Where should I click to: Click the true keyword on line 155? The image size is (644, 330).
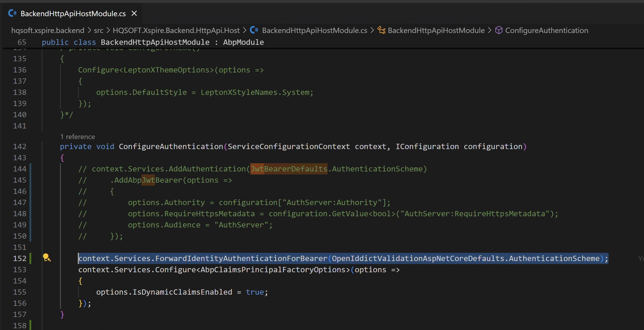pos(255,292)
